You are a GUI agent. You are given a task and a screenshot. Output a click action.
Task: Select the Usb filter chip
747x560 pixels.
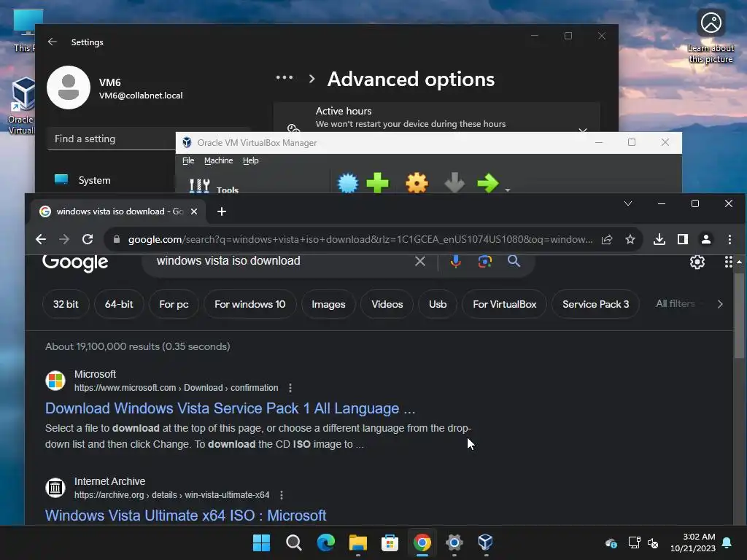pyautogui.click(x=438, y=304)
